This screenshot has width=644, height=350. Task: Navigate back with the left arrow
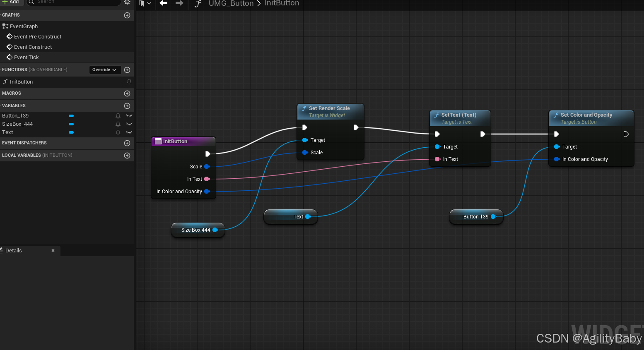point(164,3)
